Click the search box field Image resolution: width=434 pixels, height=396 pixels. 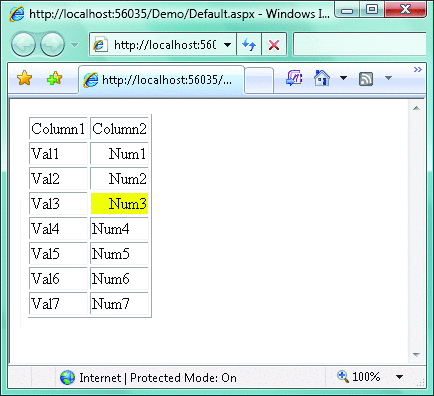pyautogui.click(x=359, y=44)
